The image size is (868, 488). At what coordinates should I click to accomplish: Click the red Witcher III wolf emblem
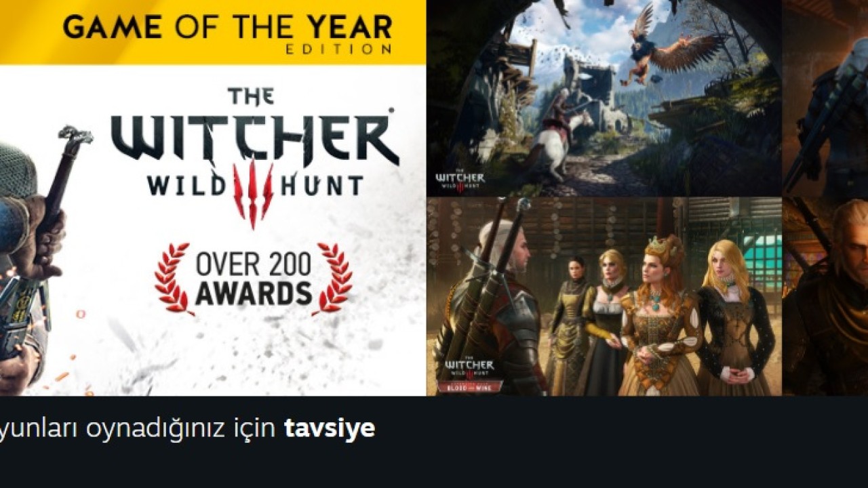(253, 194)
